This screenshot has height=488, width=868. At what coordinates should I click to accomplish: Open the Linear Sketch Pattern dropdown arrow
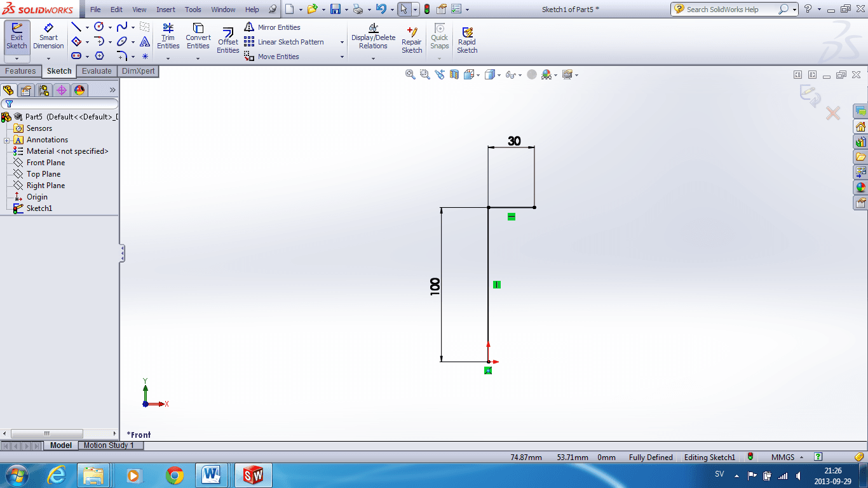click(342, 43)
